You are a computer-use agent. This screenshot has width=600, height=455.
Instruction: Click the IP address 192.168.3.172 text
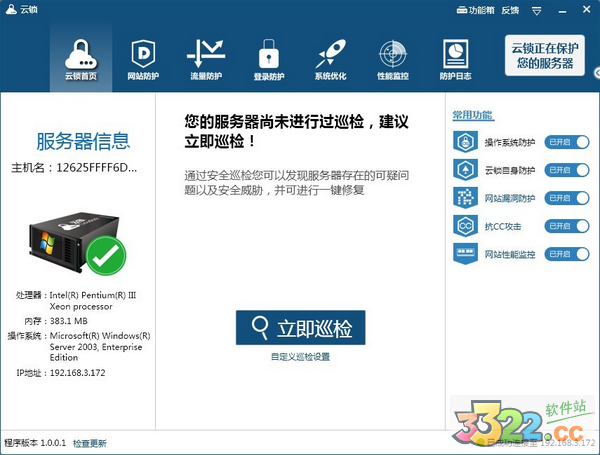[77, 373]
